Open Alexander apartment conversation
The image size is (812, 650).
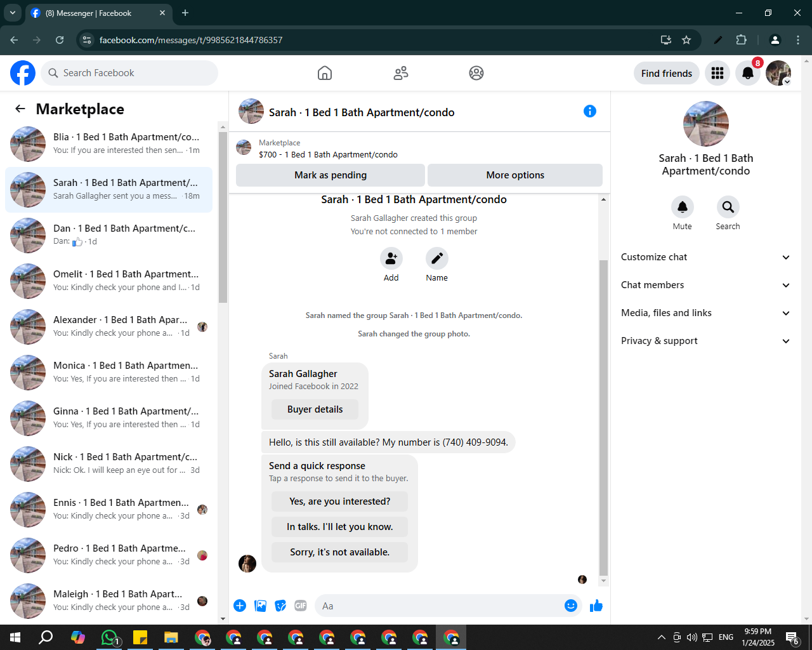(108, 327)
